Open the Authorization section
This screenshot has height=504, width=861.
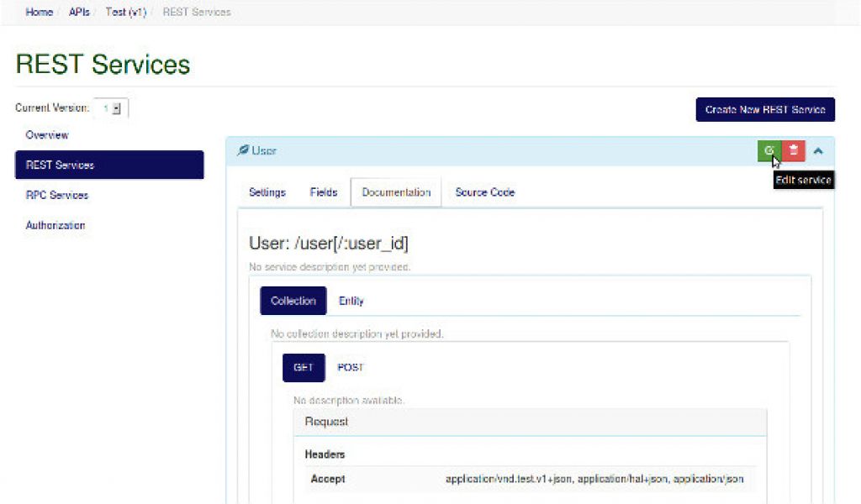coord(55,225)
